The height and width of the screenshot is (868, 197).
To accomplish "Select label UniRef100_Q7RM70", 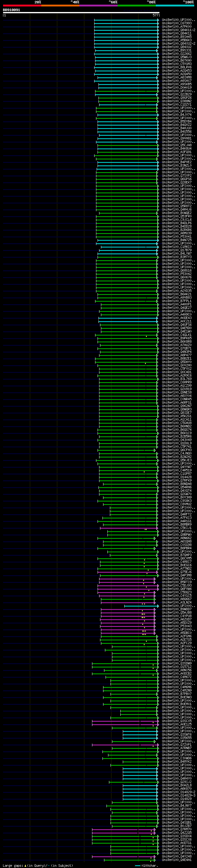I will point(177,829).
